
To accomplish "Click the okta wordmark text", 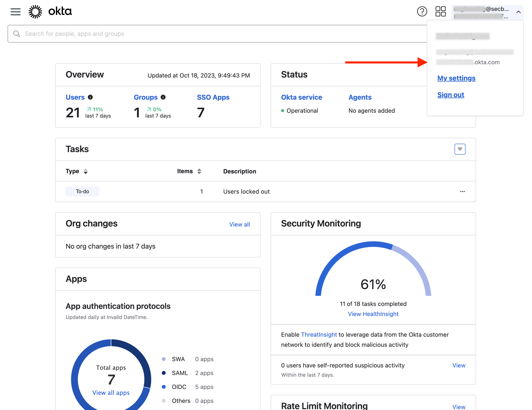I will pyautogui.click(x=60, y=11).
